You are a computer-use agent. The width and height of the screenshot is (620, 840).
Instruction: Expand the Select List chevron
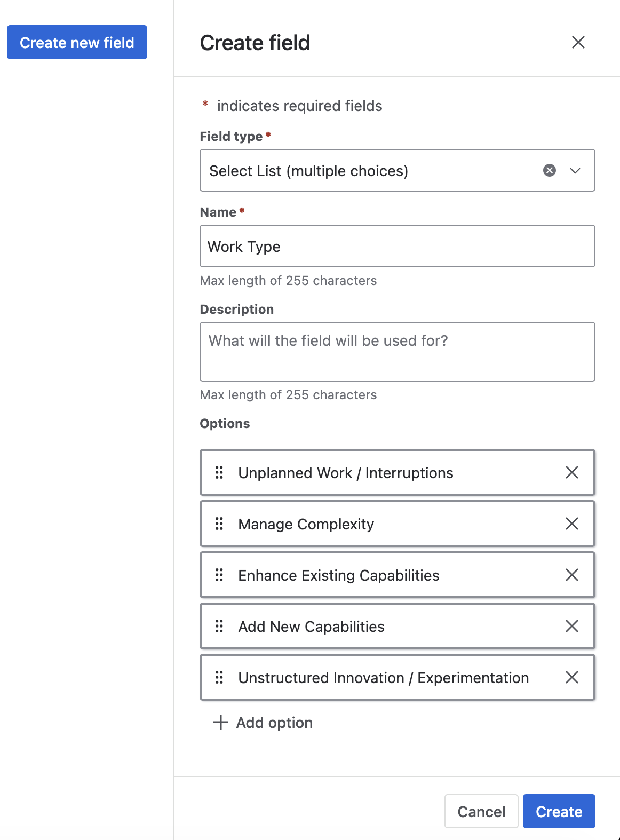(x=575, y=171)
